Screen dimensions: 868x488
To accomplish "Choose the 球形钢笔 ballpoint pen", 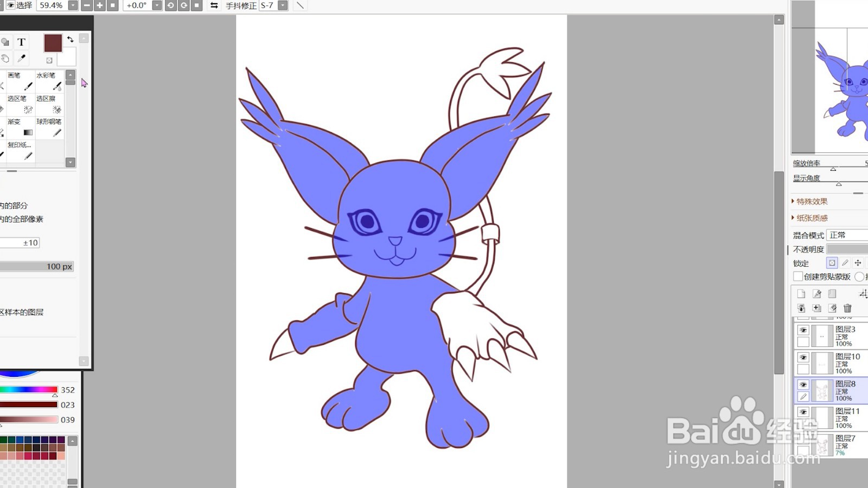I will coord(49,128).
